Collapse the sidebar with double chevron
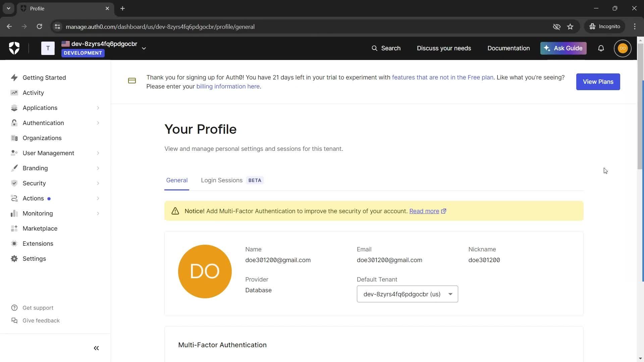 click(x=96, y=348)
